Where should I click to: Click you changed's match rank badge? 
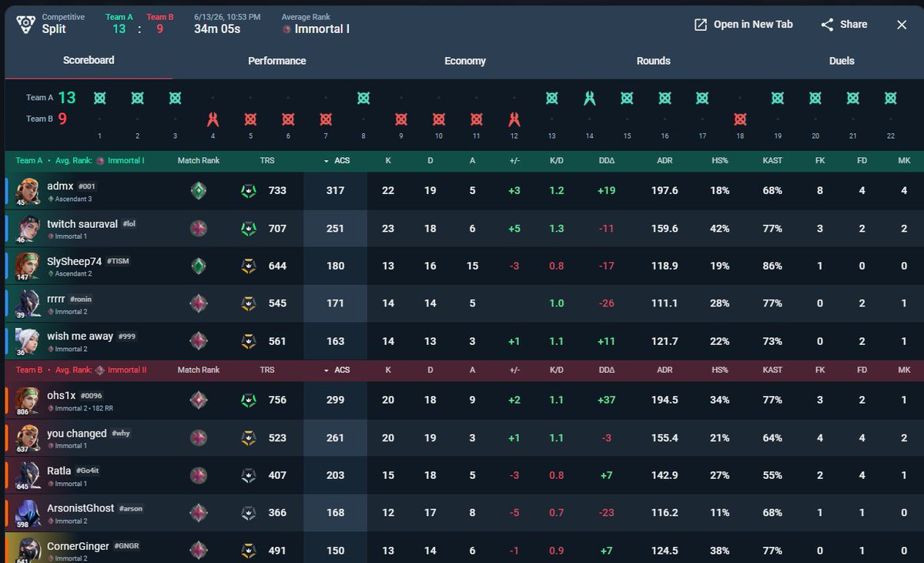(x=199, y=437)
